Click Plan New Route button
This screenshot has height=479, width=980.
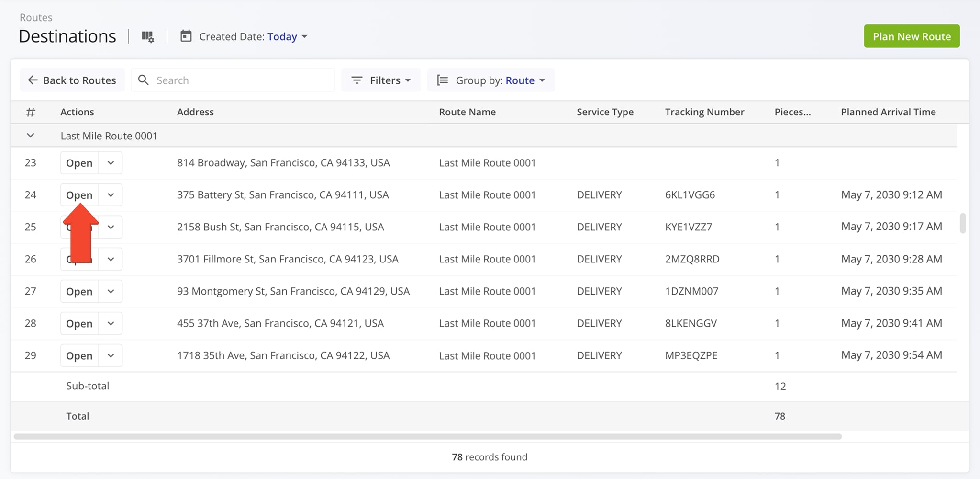(911, 36)
